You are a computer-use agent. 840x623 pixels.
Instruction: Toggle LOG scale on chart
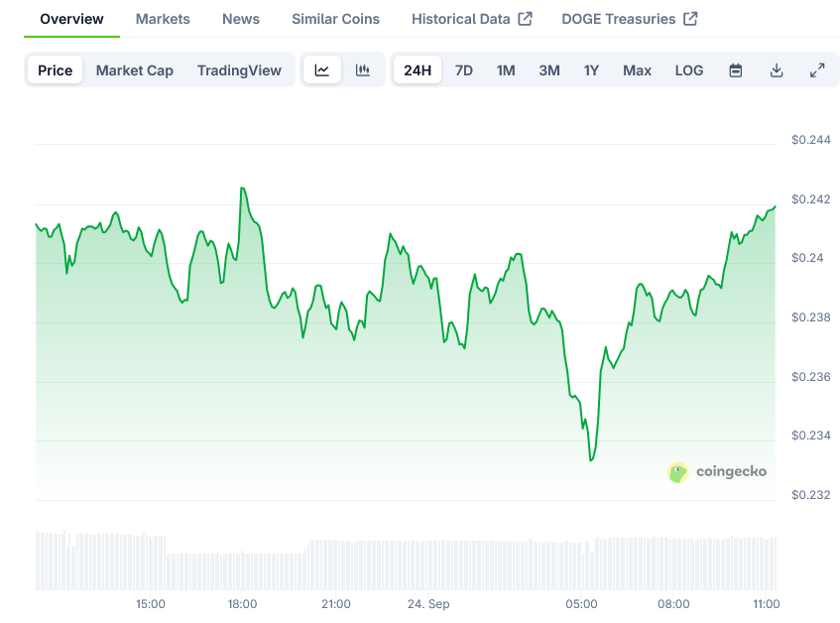[x=689, y=70]
